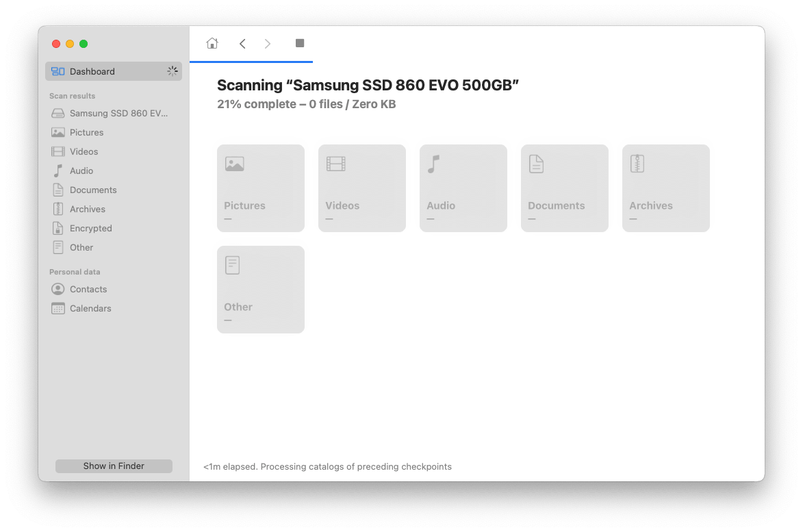Screen dimensions: 803x532
Task: Open the Other category card
Action: pos(261,290)
